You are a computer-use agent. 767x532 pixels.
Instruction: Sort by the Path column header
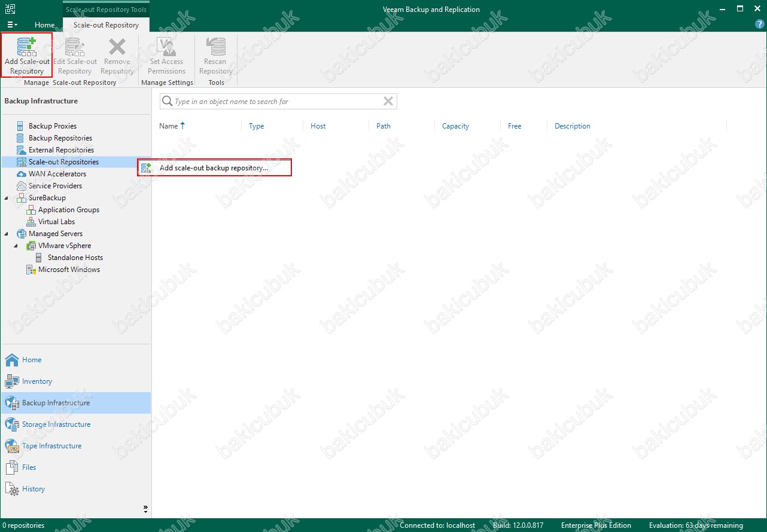coord(383,126)
